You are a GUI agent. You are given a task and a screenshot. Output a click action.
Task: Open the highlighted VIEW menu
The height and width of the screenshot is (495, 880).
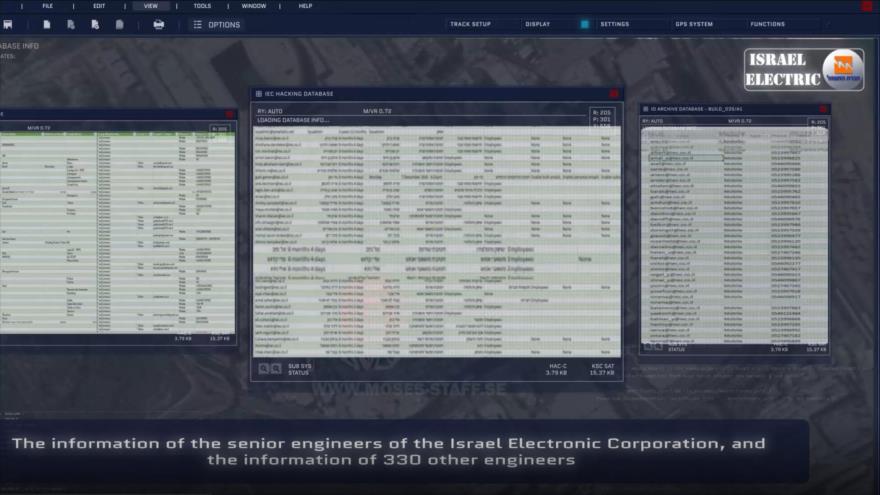click(x=150, y=6)
